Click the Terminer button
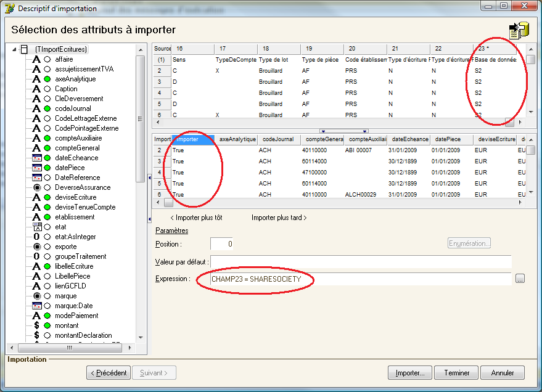 click(456, 373)
